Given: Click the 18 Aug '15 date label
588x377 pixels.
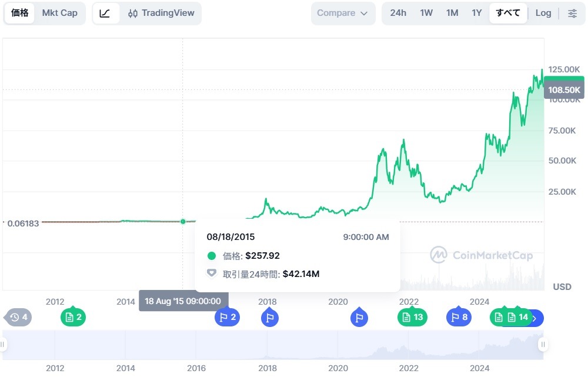Looking at the screenshot, I should click(184, 301).
